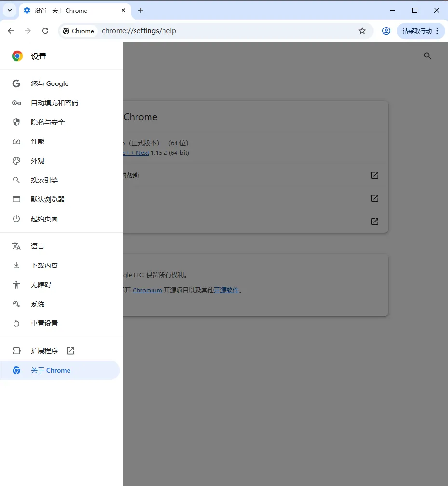This screenshot has width=448, height=486.
Task: Open the C++ Next link
Action: (135, 153)
